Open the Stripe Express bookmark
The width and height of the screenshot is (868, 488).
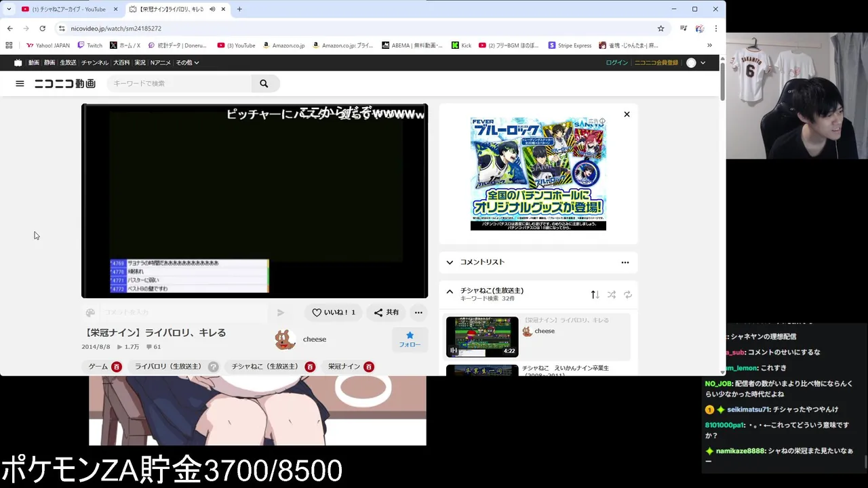click(x=570, y=45)
